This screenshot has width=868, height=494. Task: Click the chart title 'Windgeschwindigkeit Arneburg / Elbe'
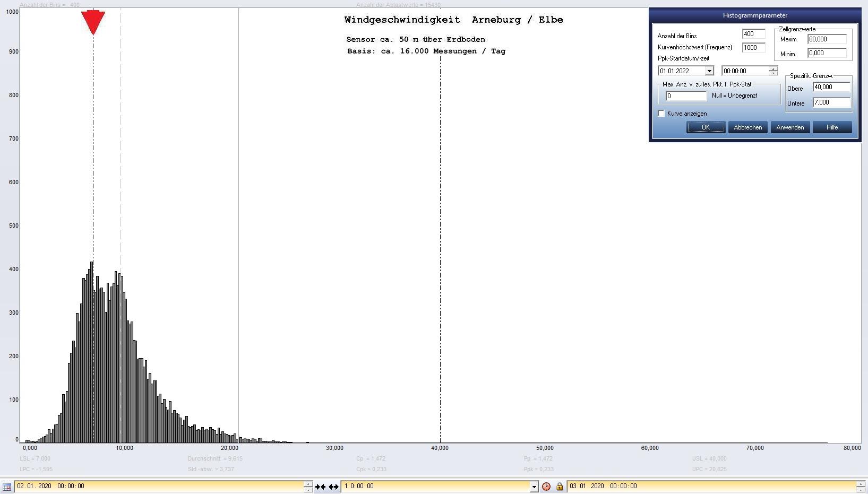pos(453,20)
